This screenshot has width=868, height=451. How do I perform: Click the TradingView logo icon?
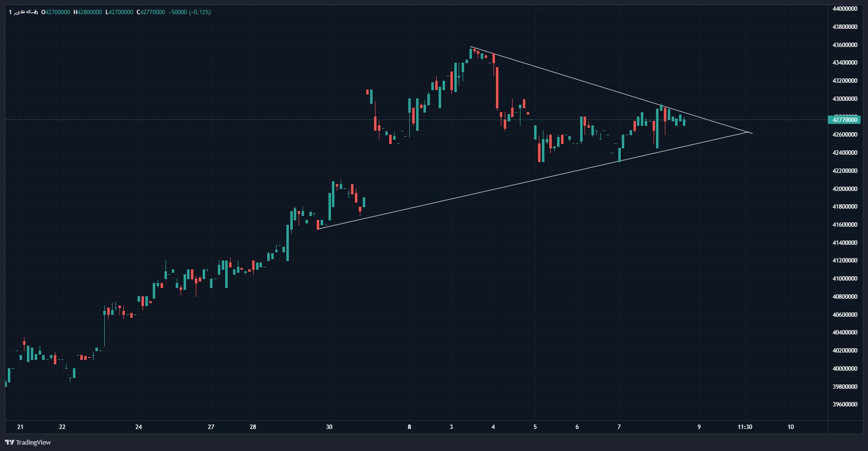coord(9,442)
